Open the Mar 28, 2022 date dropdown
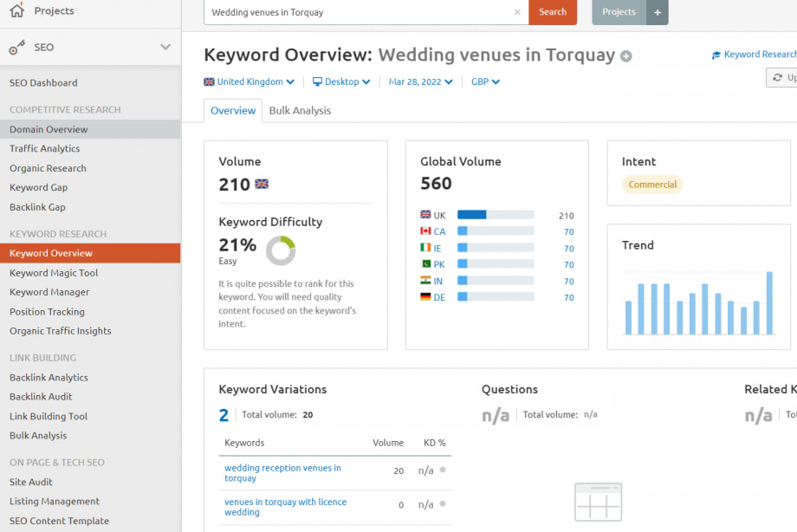The image size is (797, 532). [x=421, y=81]
